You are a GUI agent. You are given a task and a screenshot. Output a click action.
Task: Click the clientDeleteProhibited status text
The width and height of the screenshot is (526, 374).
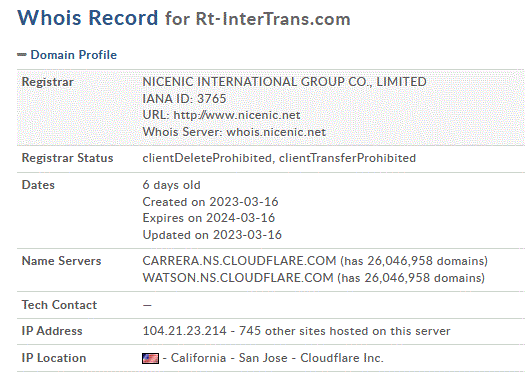pyautogui.click(x=207, y=158)
